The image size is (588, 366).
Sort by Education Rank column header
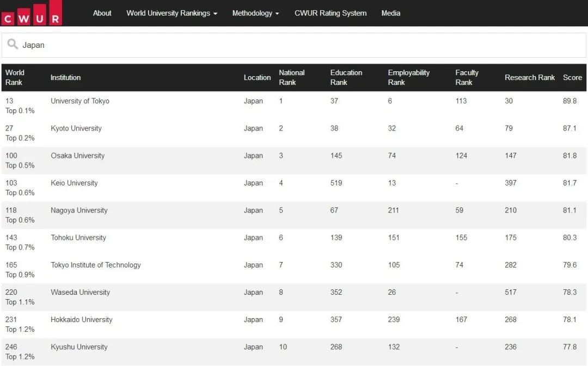point(346,77)
